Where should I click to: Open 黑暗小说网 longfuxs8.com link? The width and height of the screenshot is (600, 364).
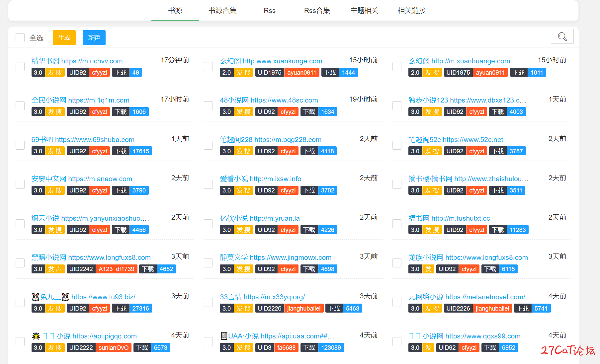click(91, 257)
